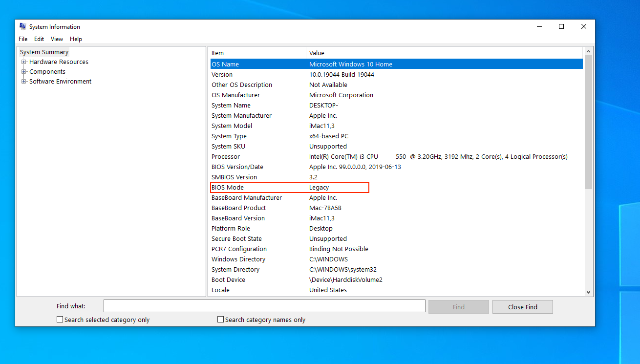The width and height of the screenshot is (640, 364).
Task: Select System Summary in the tree
Action: tap(44, 52)
